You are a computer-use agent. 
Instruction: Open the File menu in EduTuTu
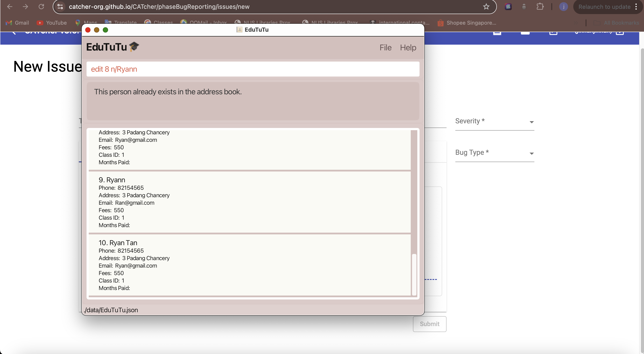tap(385, 47)
